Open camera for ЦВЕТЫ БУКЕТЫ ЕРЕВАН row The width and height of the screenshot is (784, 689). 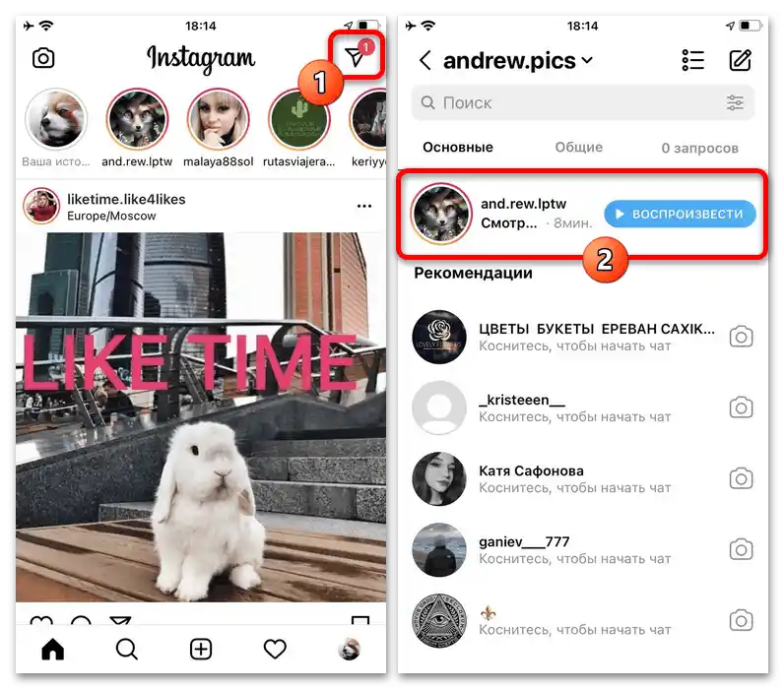click(x=741, y=337)
